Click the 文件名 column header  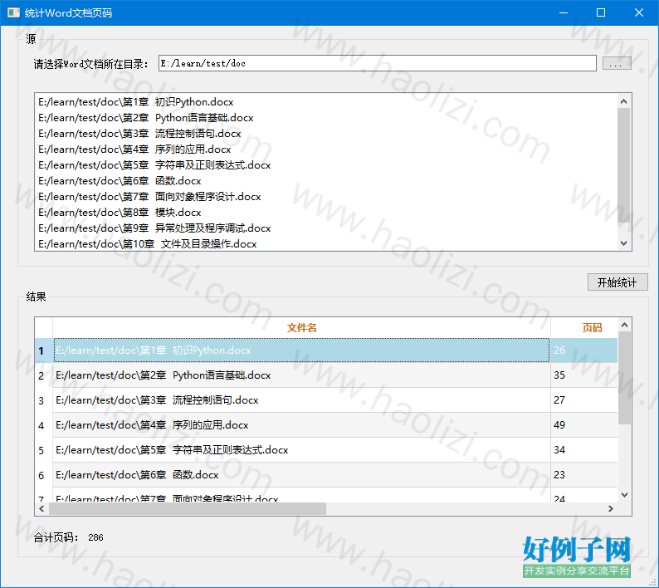tap(302, 328)
